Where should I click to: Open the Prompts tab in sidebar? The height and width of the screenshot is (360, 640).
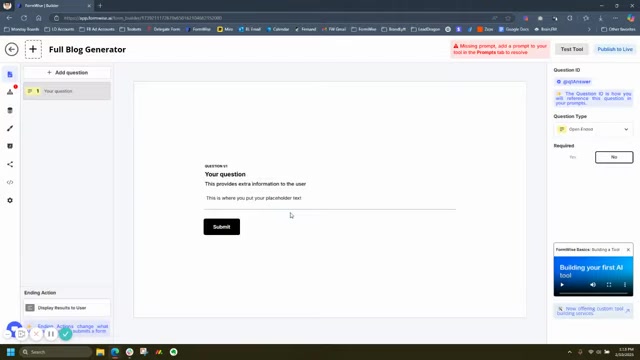click(x=10, y=92)
